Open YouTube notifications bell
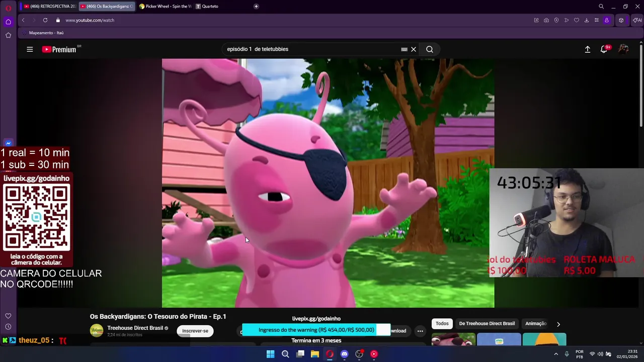This screenshot has width=644, height=362. coord(604,49)
